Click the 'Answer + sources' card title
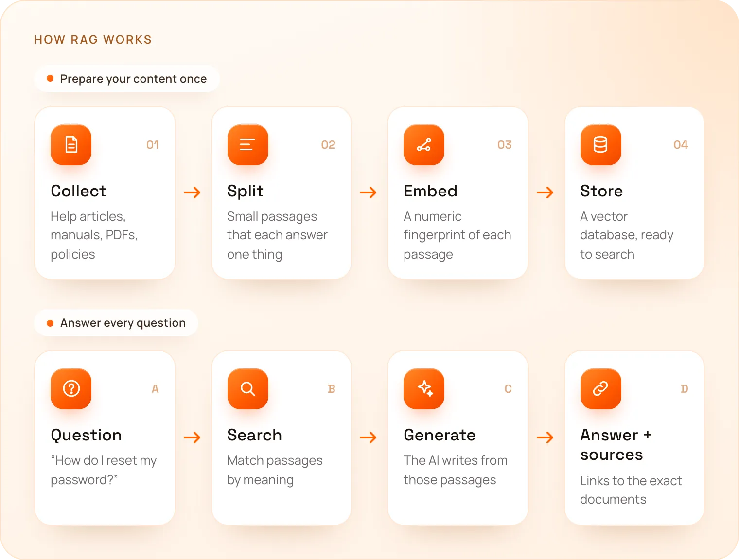739x560 pixels. [616, 445]
